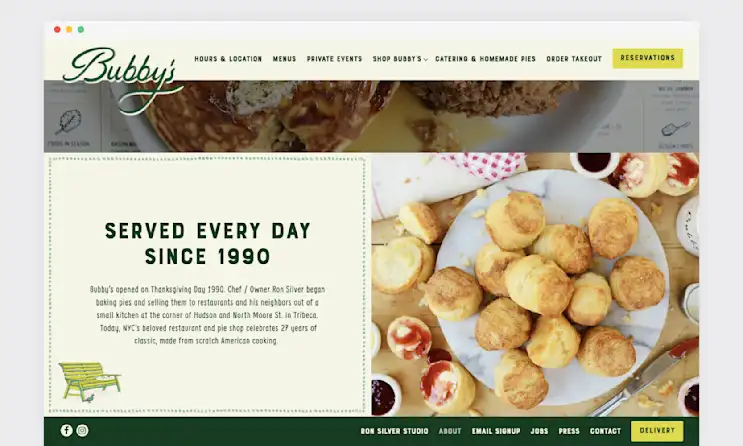Visit the Jobs footer link
Image resolution: width=743 pixels, height=446 pixels.
pos(539,431)
